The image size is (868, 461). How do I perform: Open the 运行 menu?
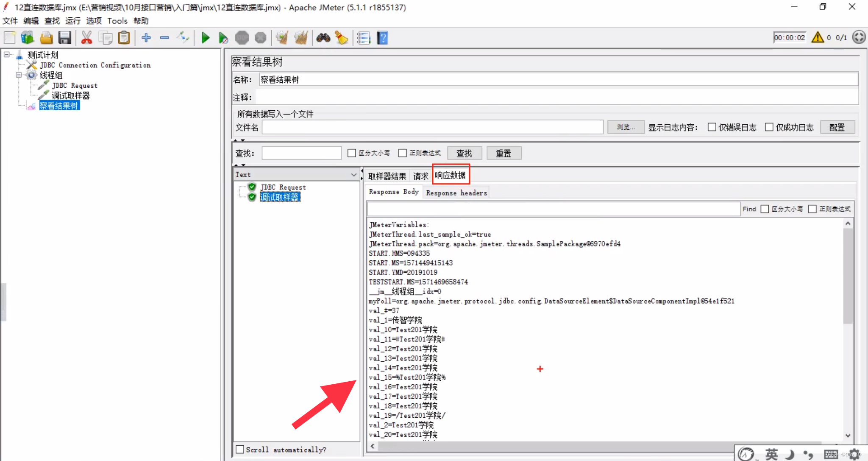click(73, 21)
